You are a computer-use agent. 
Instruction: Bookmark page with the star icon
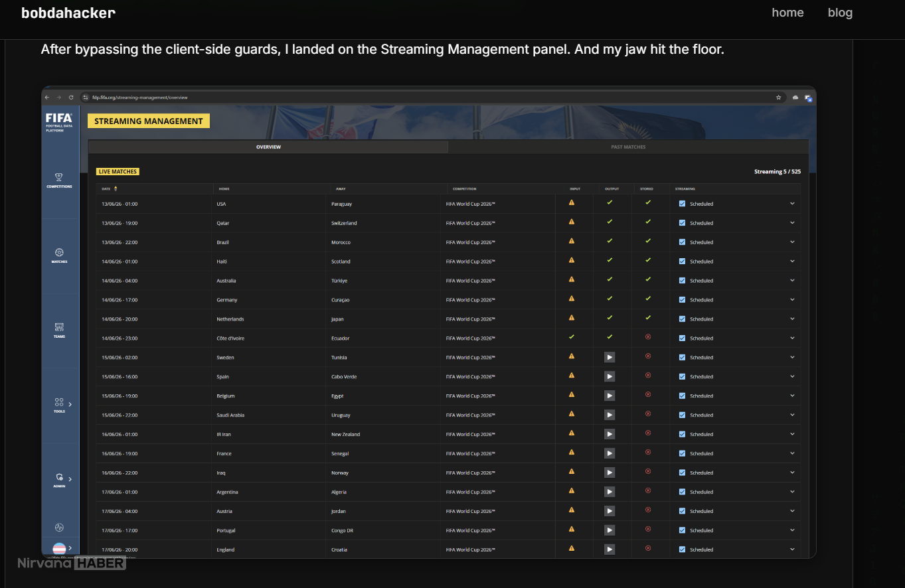pos(779,98)
